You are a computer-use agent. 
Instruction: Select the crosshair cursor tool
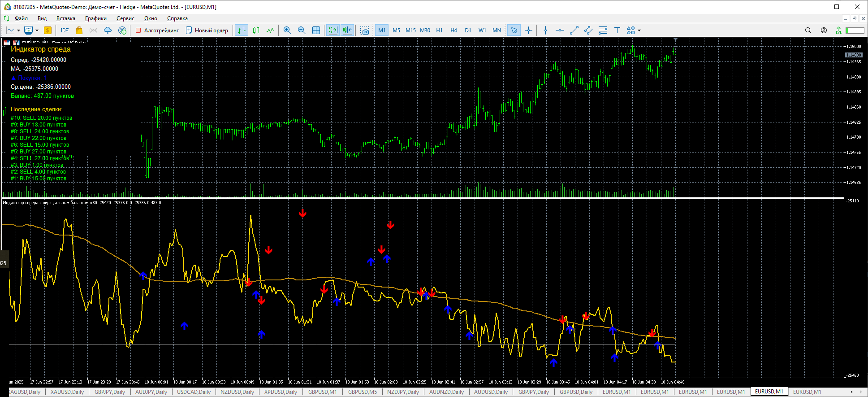coord(528,31)
